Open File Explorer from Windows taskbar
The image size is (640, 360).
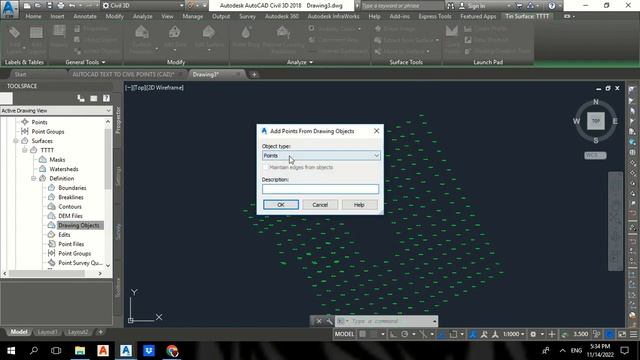(x=80, y=351)
